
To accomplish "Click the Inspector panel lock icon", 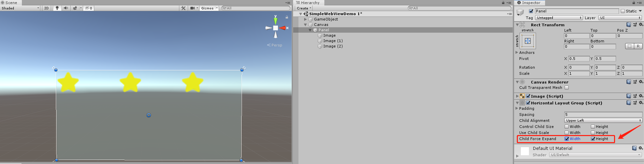I will pyautogui.click(x=634, y=3).
